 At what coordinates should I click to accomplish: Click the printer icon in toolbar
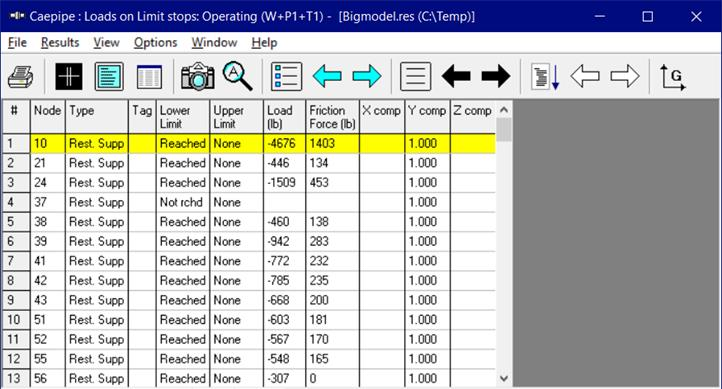tap(21, 76)
